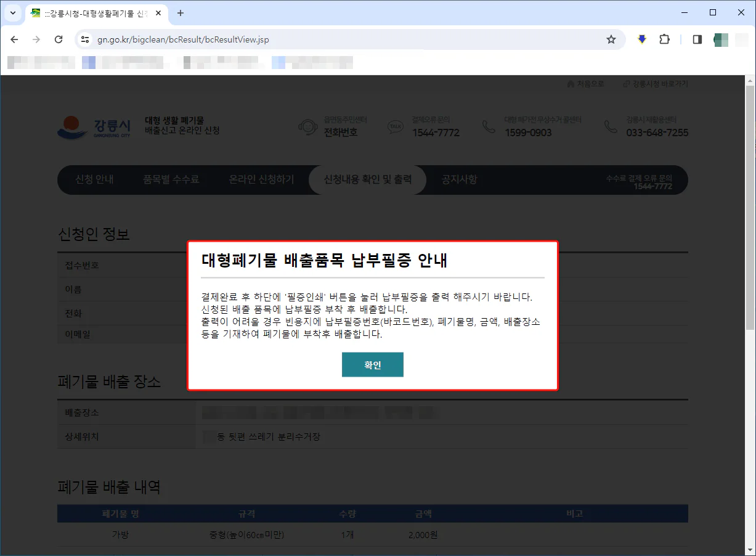Viewport: 756px width, 556px height.
Task: Click the 접수번호 row label
Action: tap(82, 266)
